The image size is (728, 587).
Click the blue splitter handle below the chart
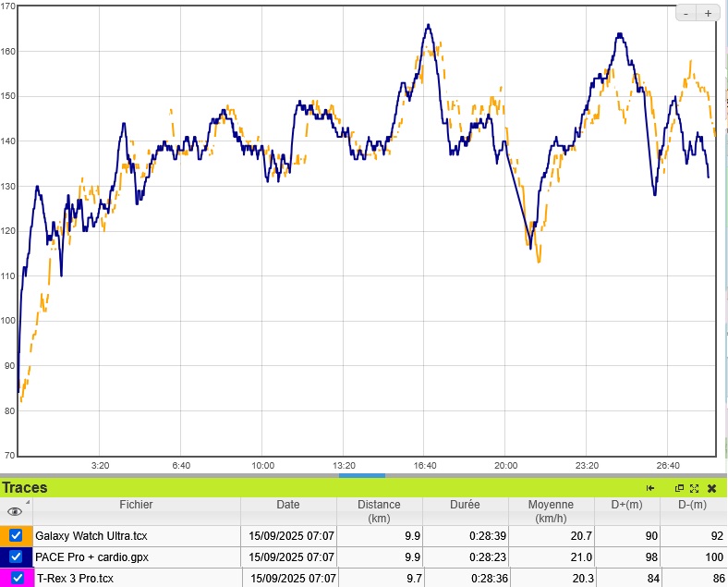[362, 475]
